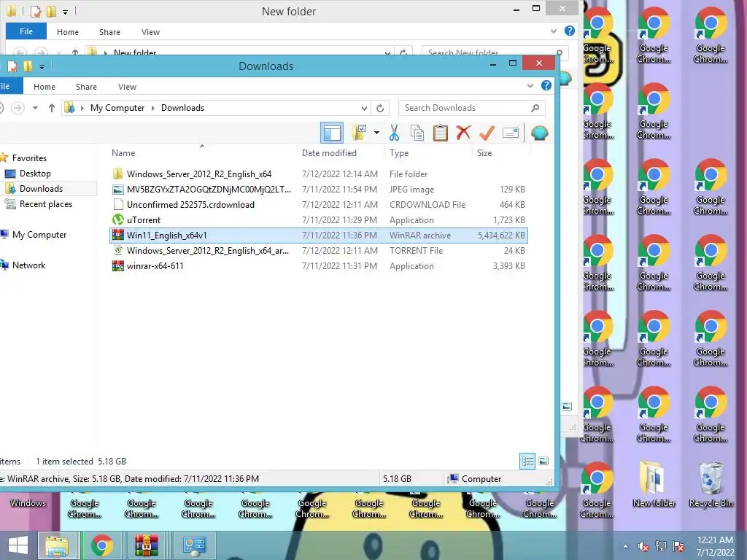
Task: Open recent locations dropdown beside navigation arrows
Action: tap(35, 108)
